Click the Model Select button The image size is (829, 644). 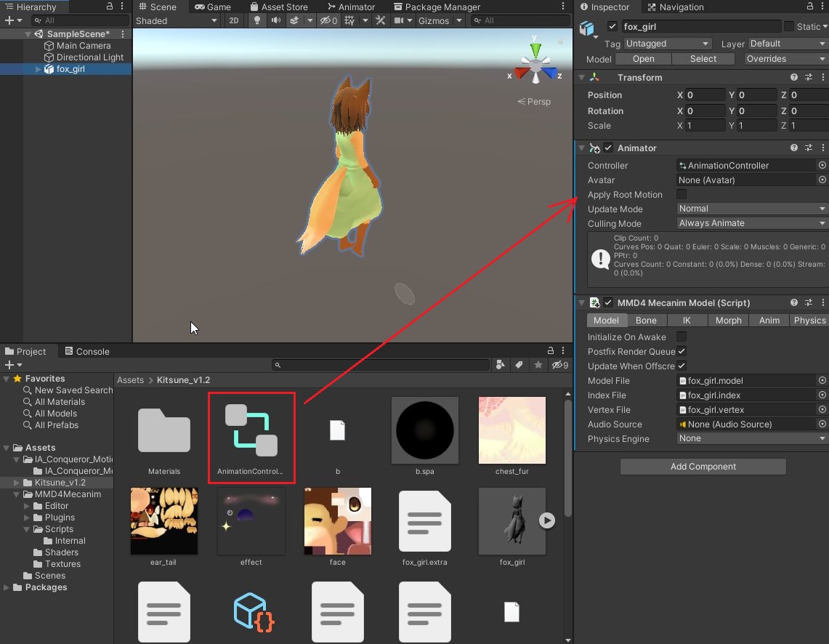pyautogui.click(x=703, y=59)
